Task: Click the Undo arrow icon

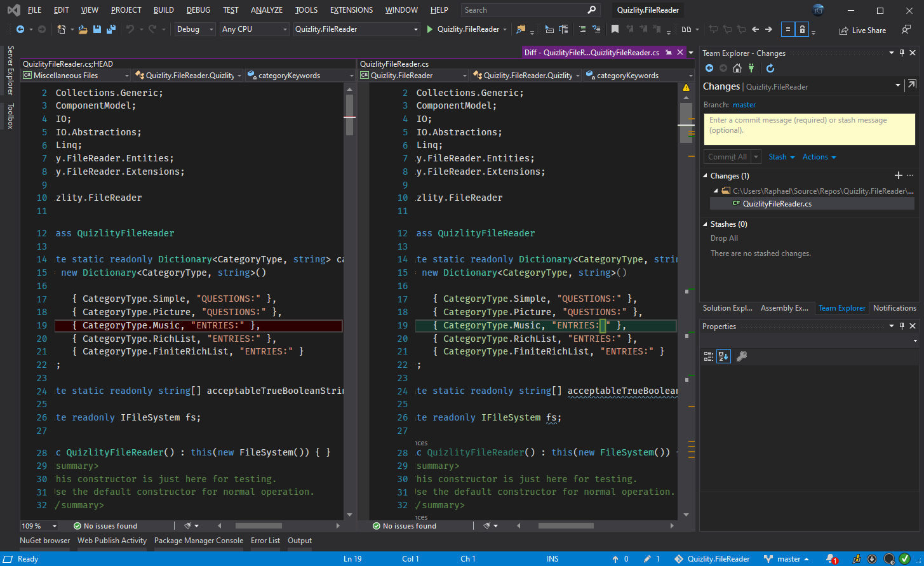Action: tap(130, 29)
